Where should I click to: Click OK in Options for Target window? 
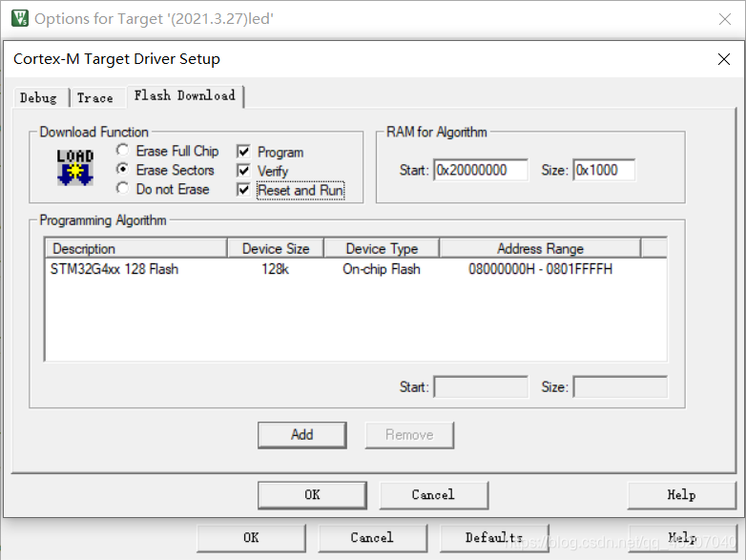(251, 538)
